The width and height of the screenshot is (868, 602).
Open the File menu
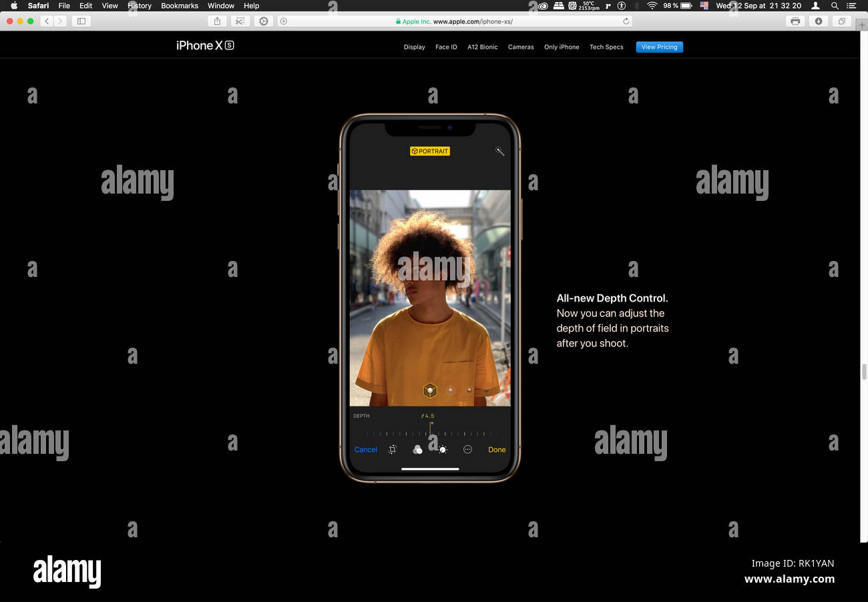coord(64,5)
